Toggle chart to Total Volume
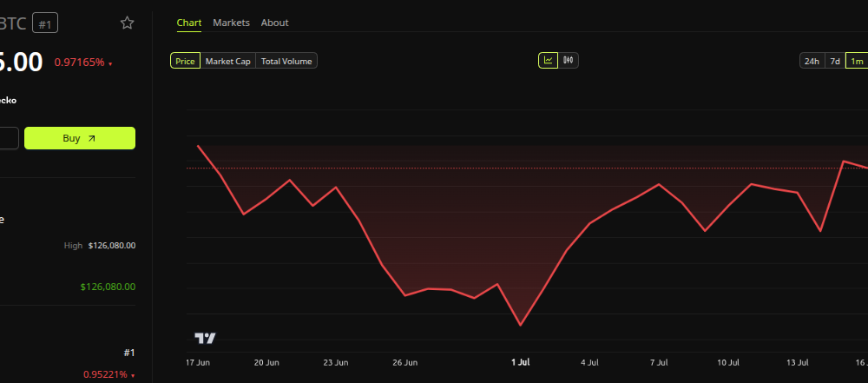Screen dimensions: 868x383 click(286, 61)
